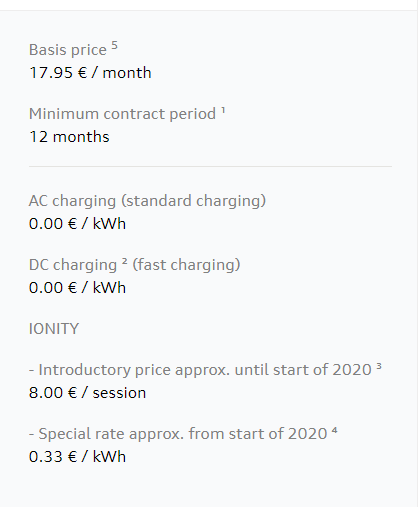Select the 8.00 € / session value
Viewport: 418px width, 507px height.
click(x=87, y=393)
